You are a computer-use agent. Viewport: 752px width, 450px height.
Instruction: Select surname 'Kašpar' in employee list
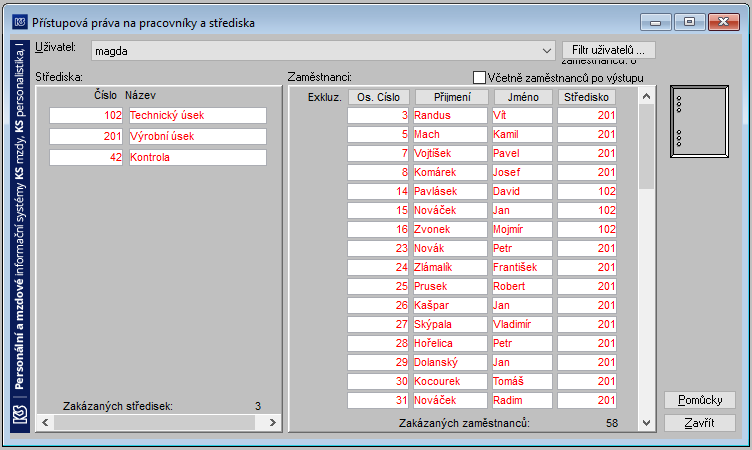(x=450, y=305)
